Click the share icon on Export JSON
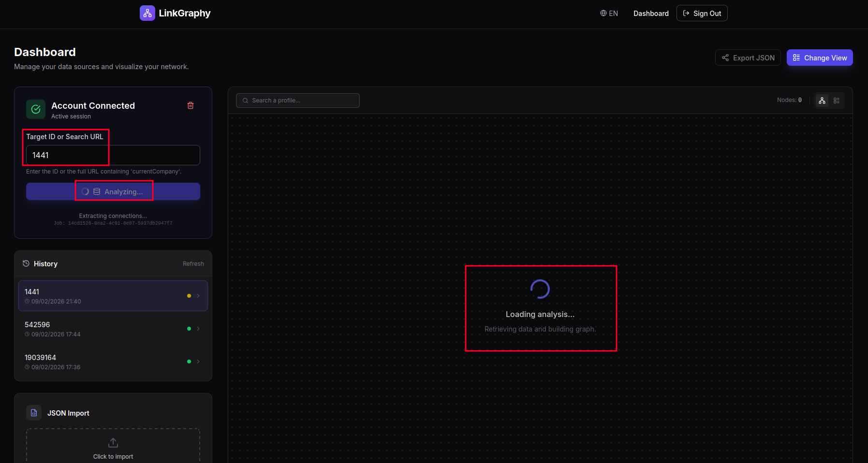 tap(725, 58)
